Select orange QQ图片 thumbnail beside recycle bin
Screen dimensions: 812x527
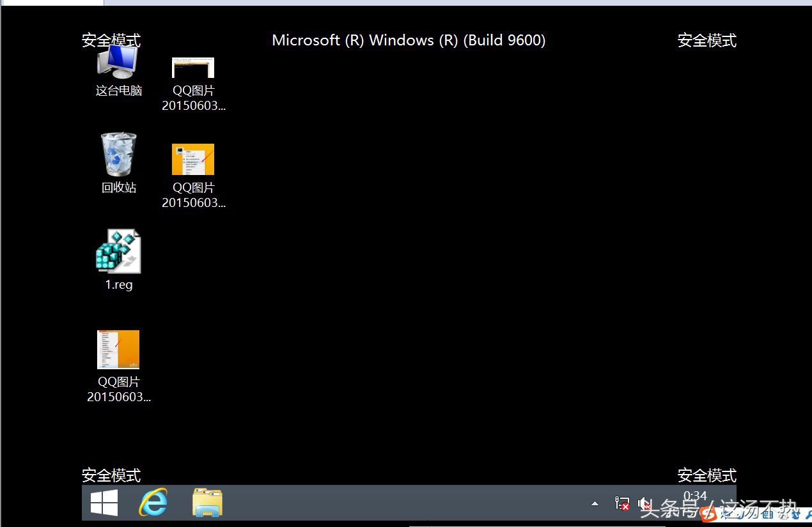coord(193,159)
